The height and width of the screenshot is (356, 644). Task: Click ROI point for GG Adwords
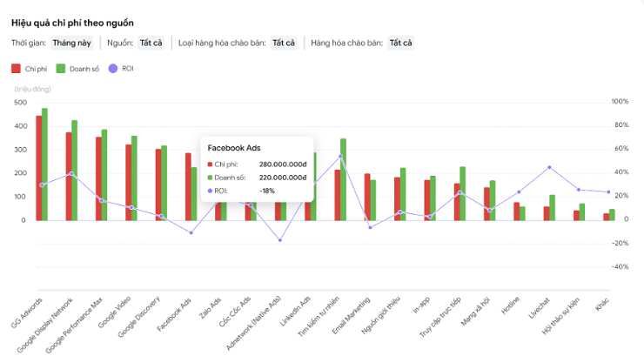(x=42, y=185)
